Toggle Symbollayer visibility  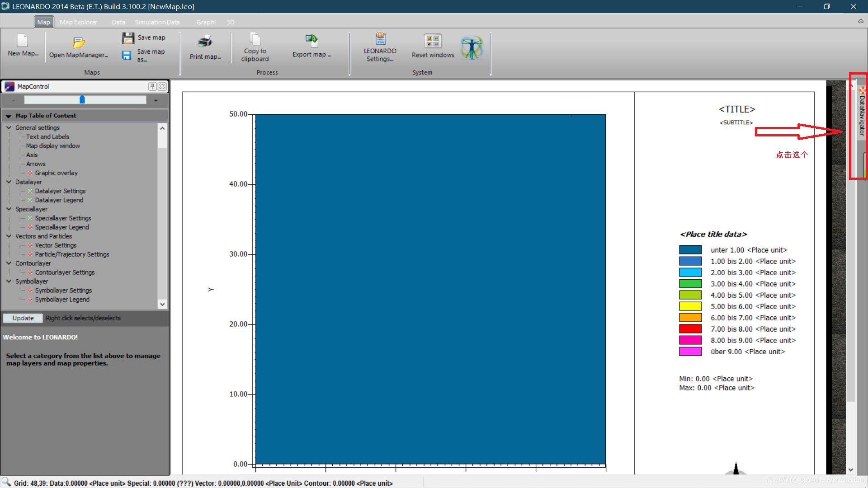coord(8,281)
